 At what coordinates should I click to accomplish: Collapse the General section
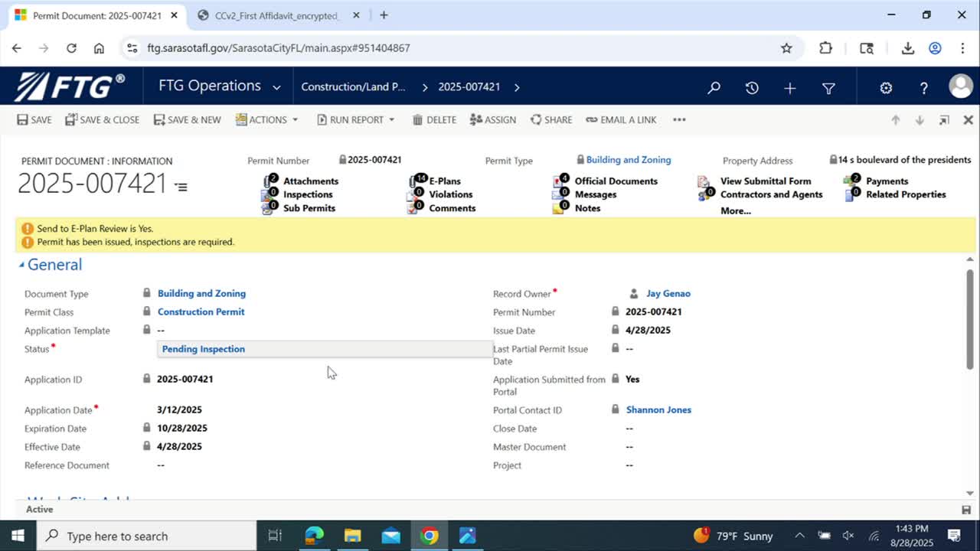[21, 265]
